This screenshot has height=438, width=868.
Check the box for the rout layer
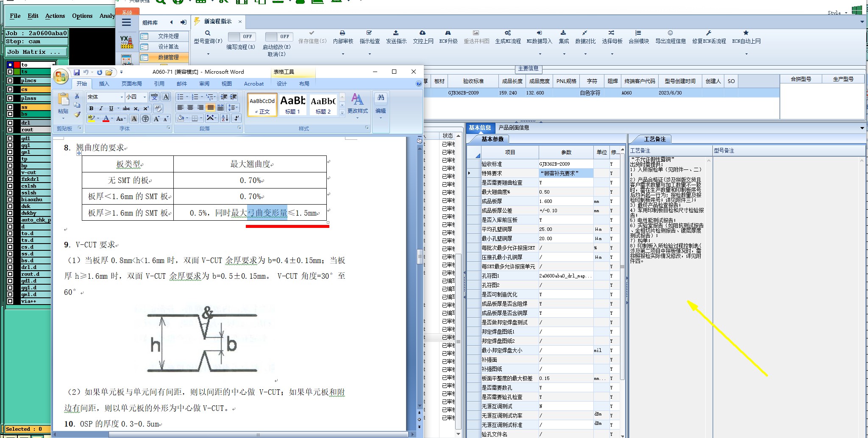[10, 130]
